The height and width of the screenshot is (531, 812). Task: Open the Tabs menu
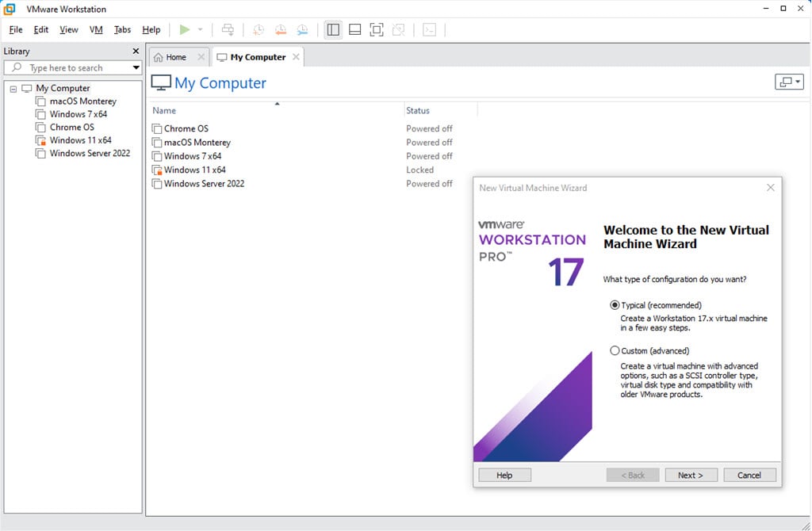[123, 30]
